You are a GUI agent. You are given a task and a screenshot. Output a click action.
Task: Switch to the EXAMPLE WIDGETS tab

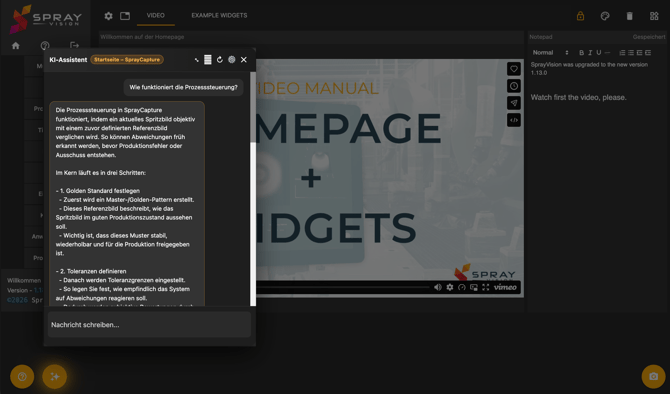pos(219,15)
